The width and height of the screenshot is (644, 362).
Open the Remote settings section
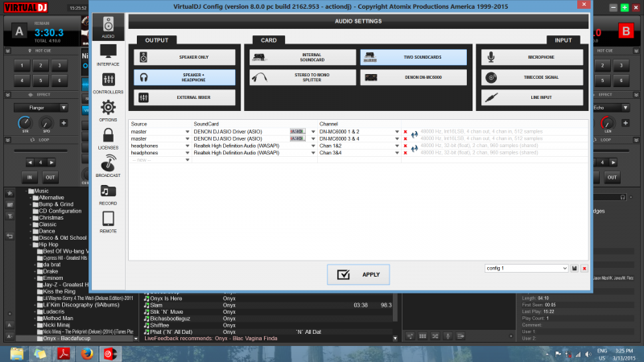pyautogui.click(x=108, y=222)
